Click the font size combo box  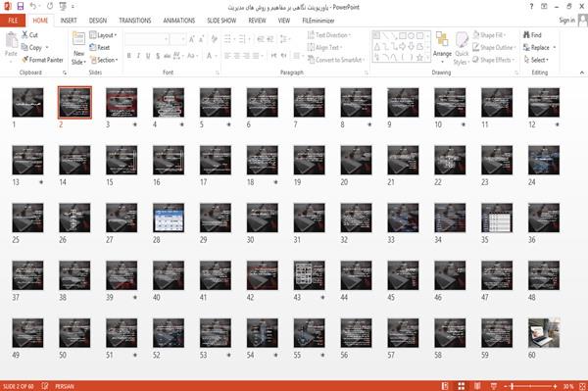[x=177, y=39]
